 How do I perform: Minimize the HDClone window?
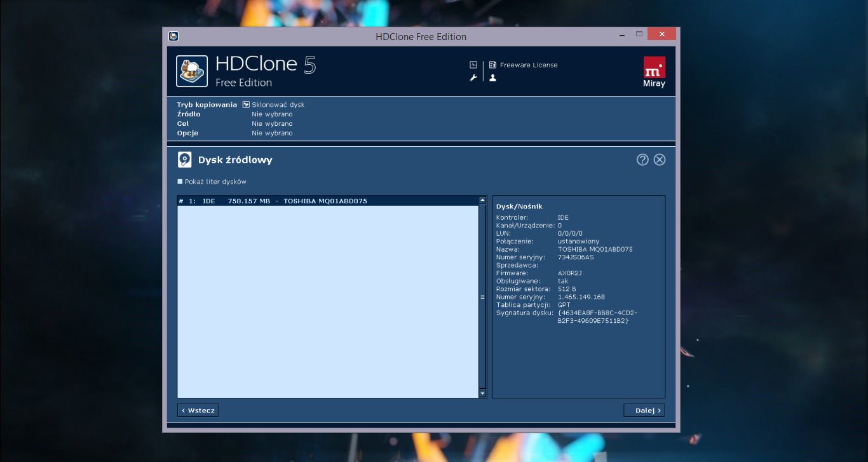click(x=622, y=34)
